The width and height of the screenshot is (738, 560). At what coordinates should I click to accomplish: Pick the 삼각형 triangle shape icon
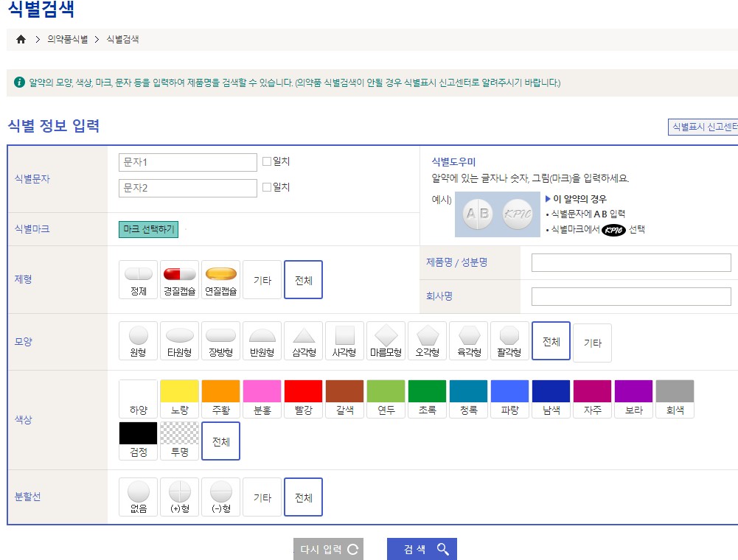[304, 341]
